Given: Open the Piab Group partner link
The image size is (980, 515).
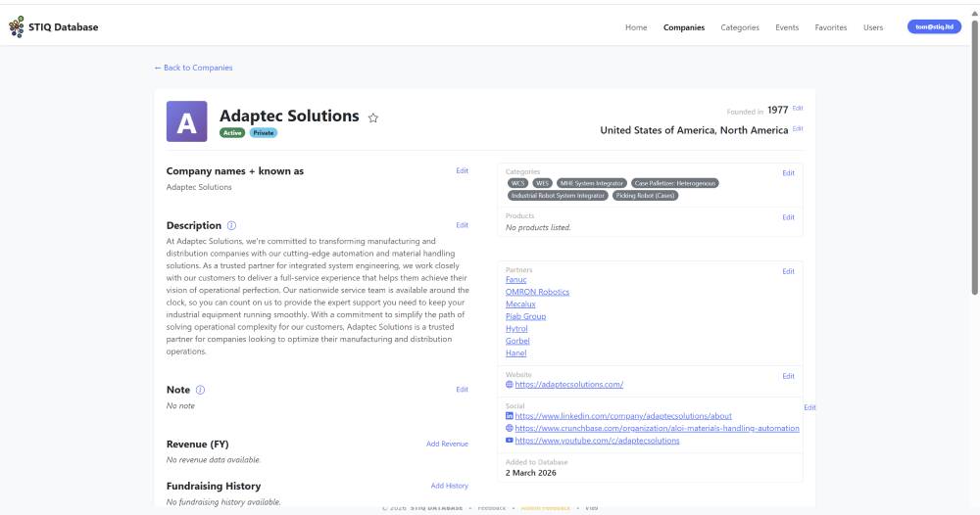Looking at the screenshot, I should (x=525, y=316).
